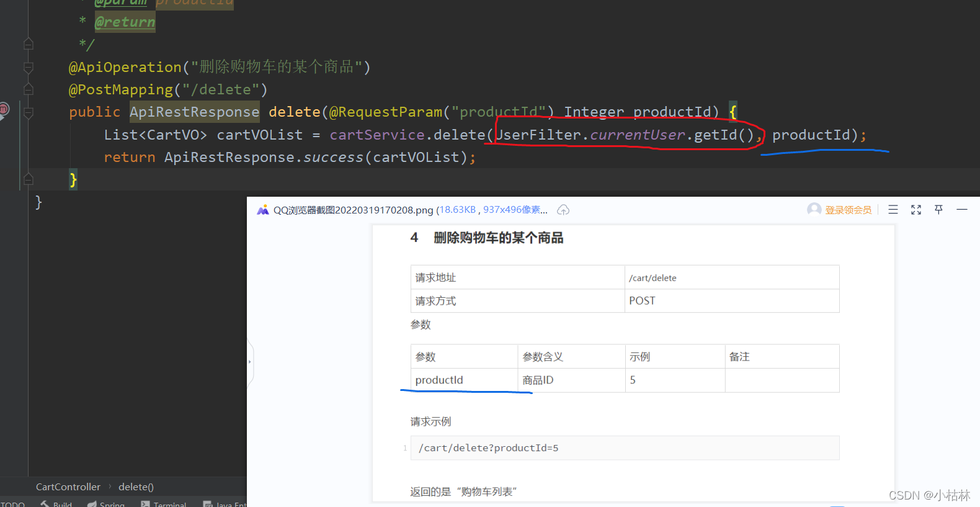Click the CartController breadcrumb

(68, 487)
